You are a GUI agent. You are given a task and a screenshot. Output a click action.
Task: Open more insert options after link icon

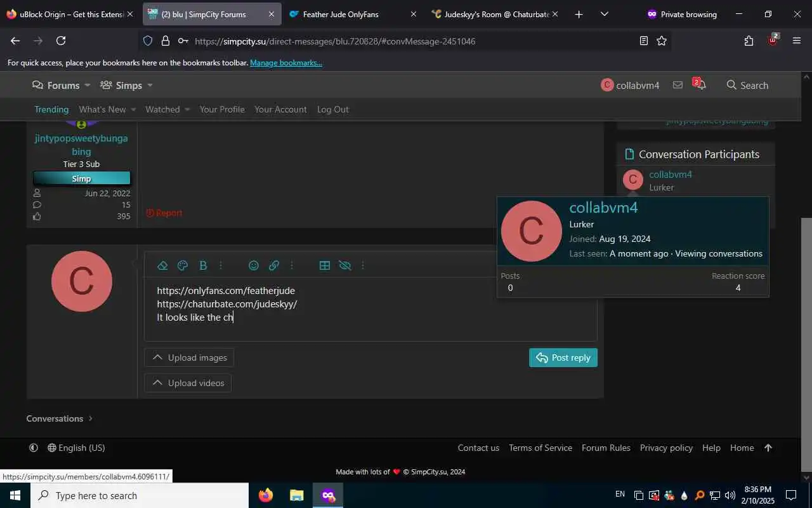(x=292, y=265)
